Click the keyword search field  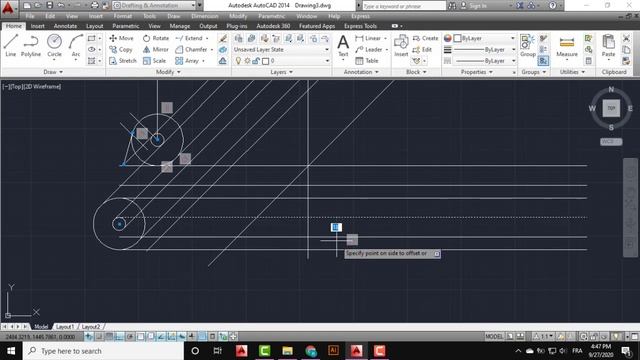404,6
